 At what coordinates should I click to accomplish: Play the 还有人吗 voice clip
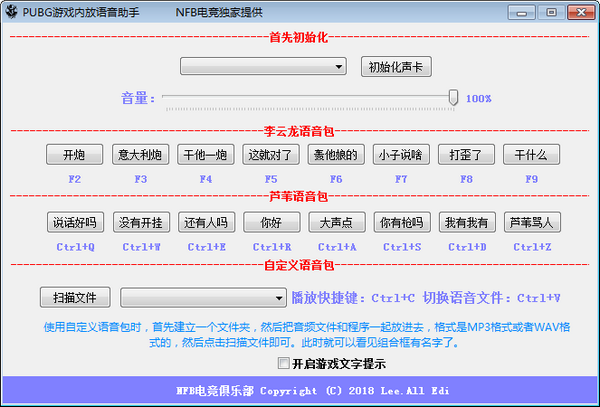coord(206,222)
